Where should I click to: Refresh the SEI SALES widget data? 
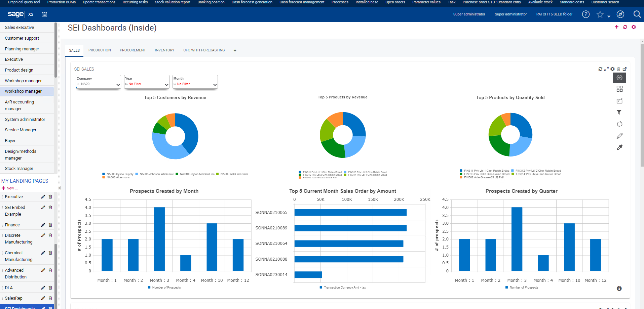point(600,69)
